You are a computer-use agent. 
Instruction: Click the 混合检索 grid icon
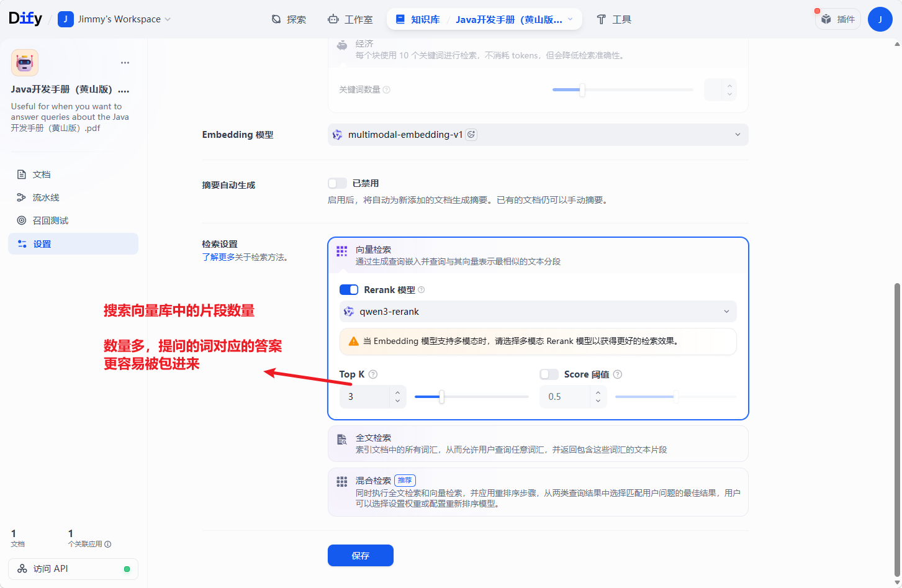point(342,482)
